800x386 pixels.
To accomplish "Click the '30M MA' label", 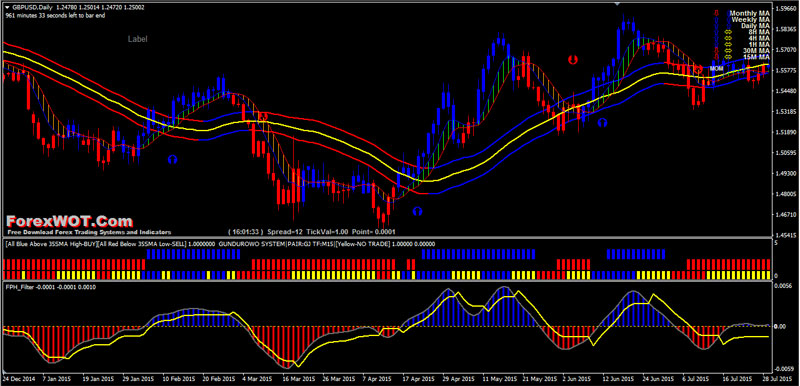I will coord(757,50).
